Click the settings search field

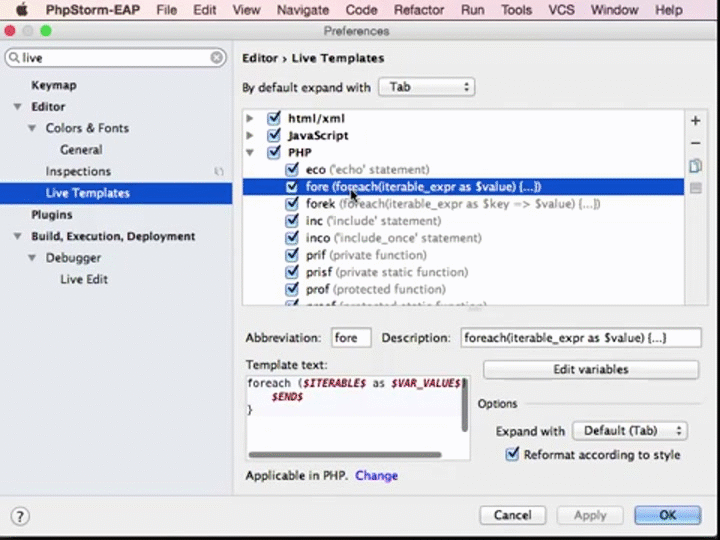click(116, 57)
